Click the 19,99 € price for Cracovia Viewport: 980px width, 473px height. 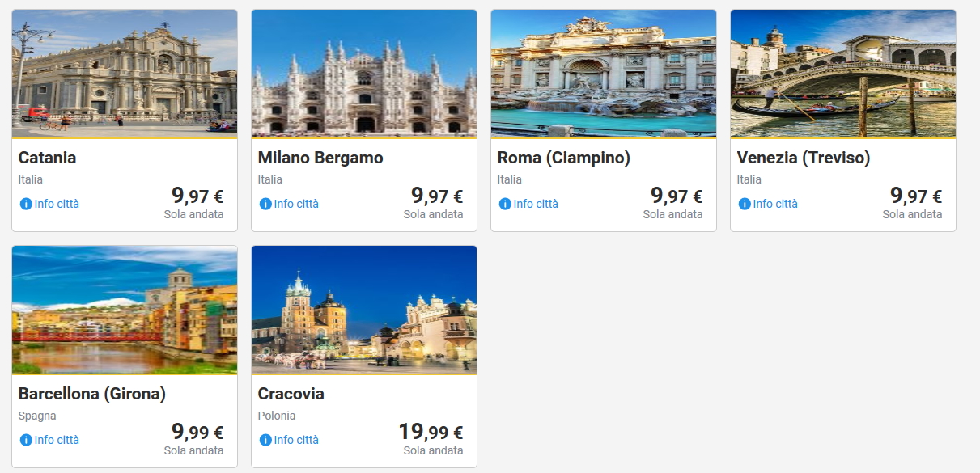(431, 433)
